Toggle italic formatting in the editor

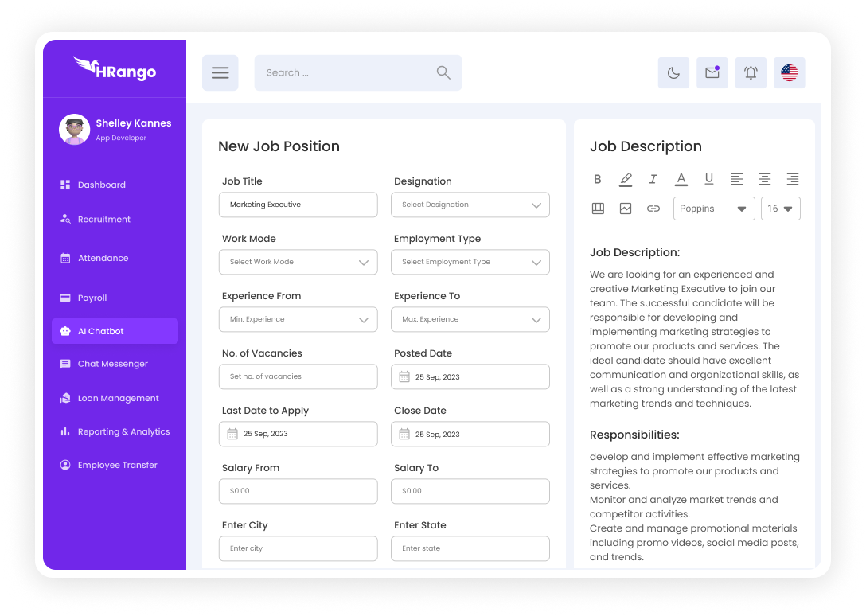coord(653,179)
